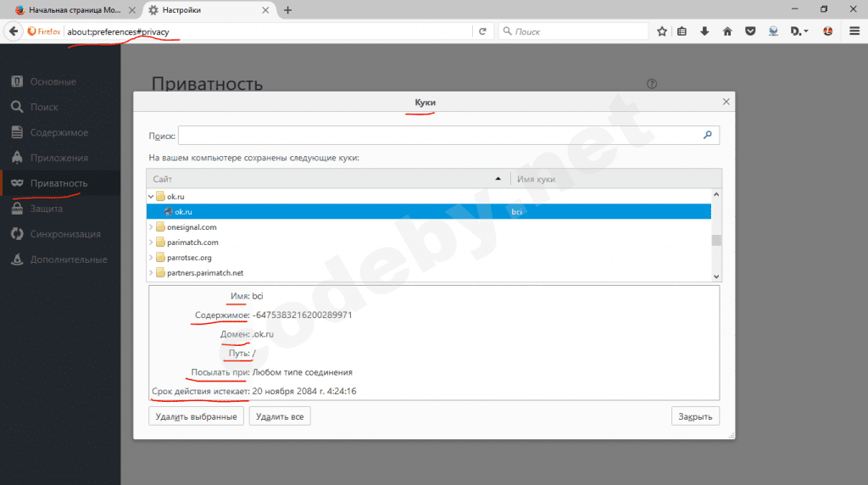Click the magnifier icon in cookie search
868x485 pixels.
click(x=708, y=135)
